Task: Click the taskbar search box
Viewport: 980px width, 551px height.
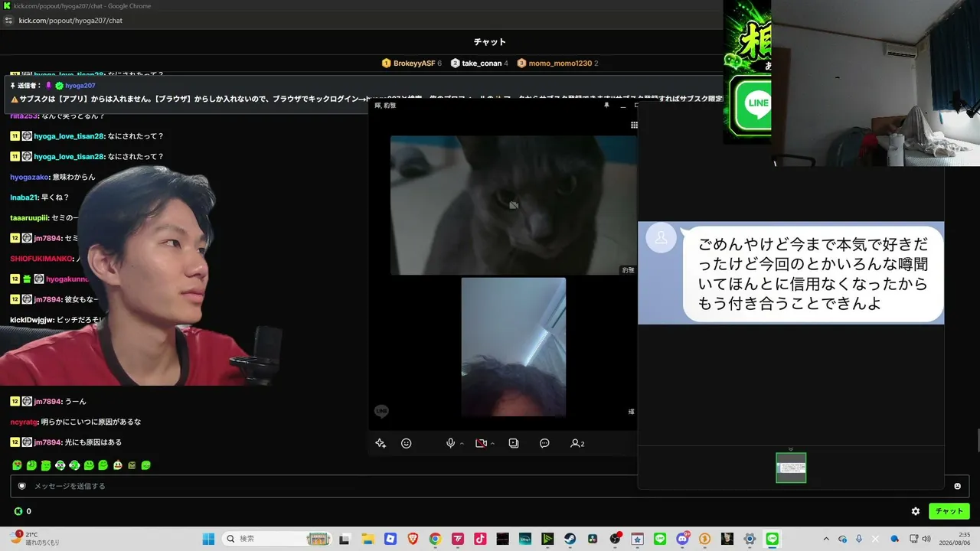Action: [x=277, y=539]
